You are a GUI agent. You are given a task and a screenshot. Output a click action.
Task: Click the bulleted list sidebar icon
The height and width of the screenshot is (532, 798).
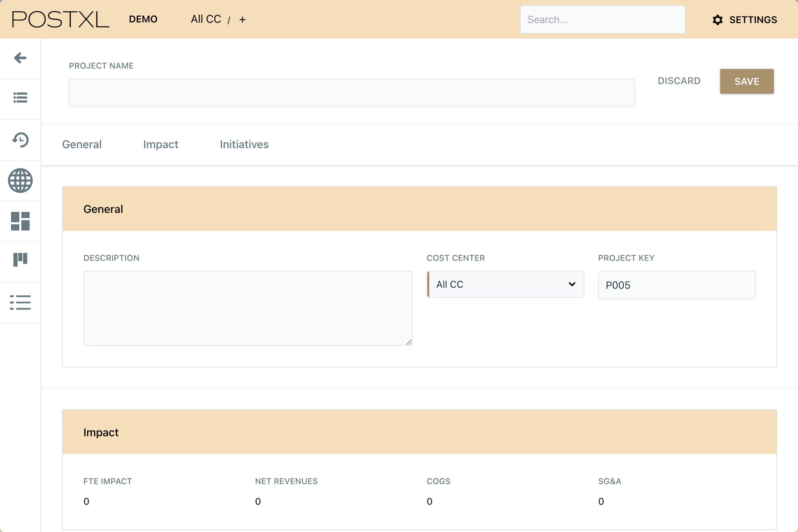coord(20,303)
